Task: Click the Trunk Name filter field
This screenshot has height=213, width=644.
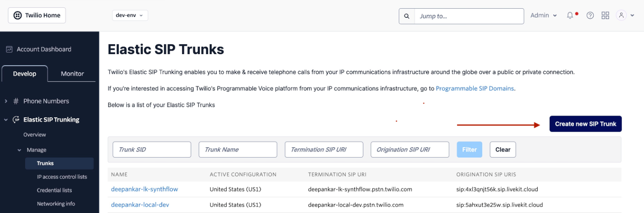Action: pos(238,149)
